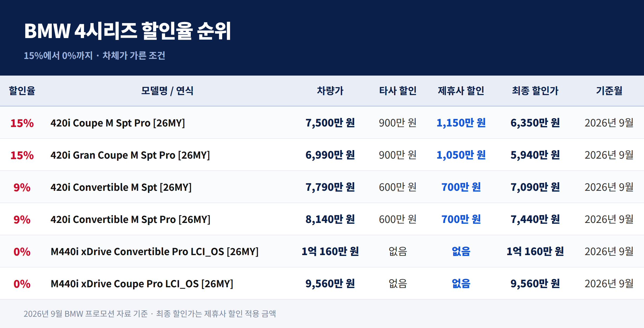Screen dimensions: 644x328
Task: Click 2026년 9월 in the 7,090만 원 row
Action: point(609,187)
